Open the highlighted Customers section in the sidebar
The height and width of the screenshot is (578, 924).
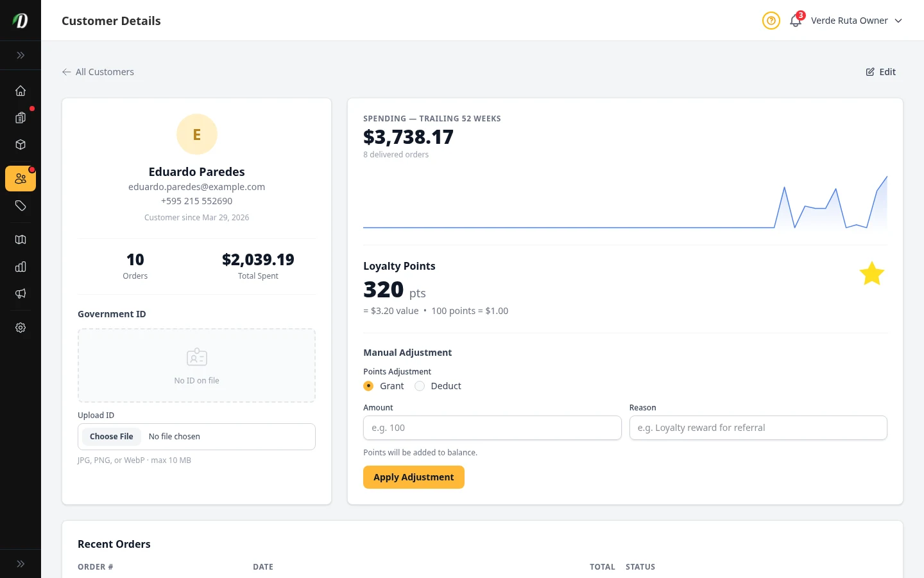click(x=21, y=179)
